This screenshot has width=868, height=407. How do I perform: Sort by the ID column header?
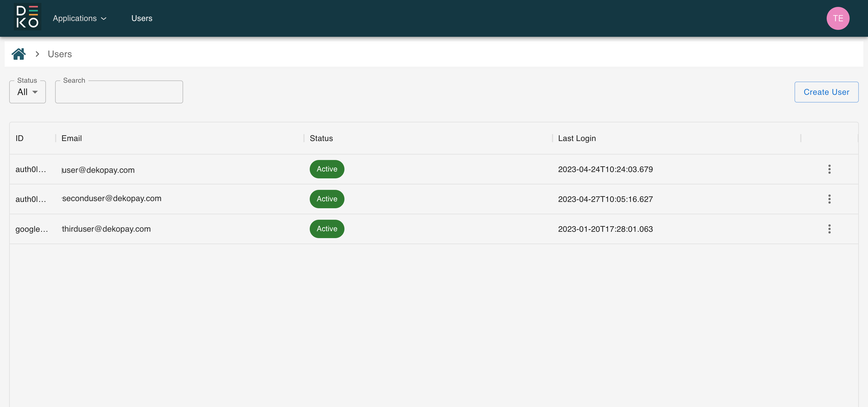[x=20, y=138]
